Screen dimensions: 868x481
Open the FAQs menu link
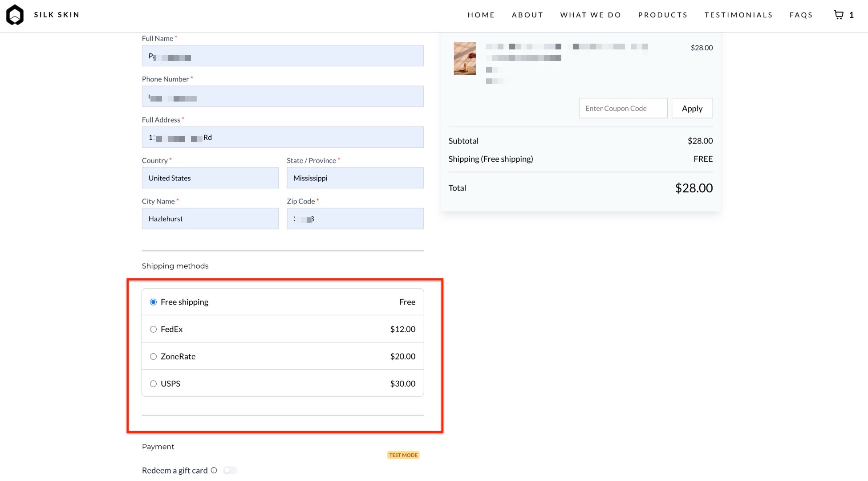[x=801, y=15]
